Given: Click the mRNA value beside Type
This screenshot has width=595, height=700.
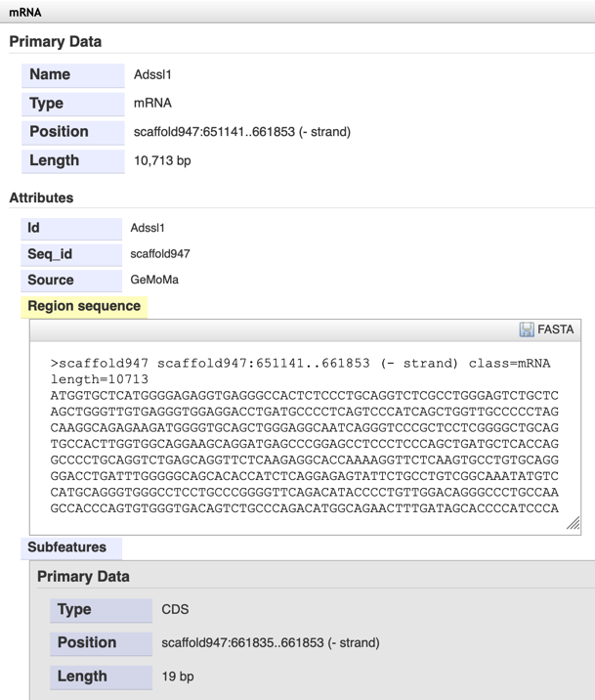Looking at the screenshot, I should point(153,103).
